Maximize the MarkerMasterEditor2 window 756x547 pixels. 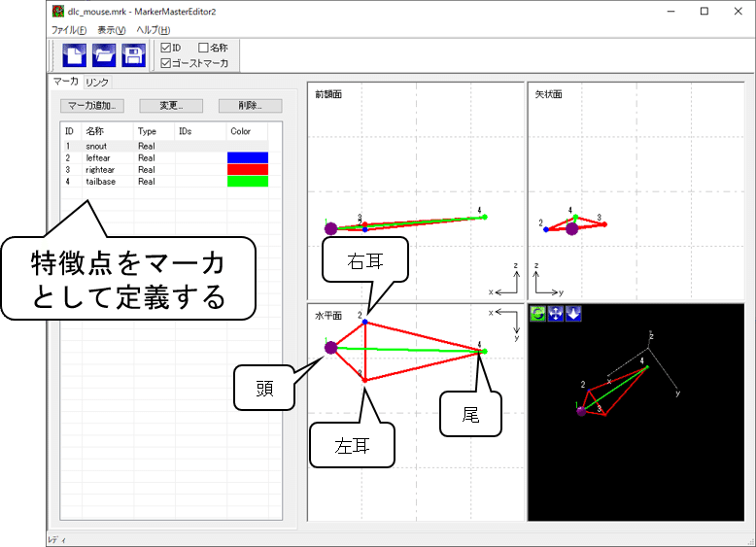click(x=704, y=11)
